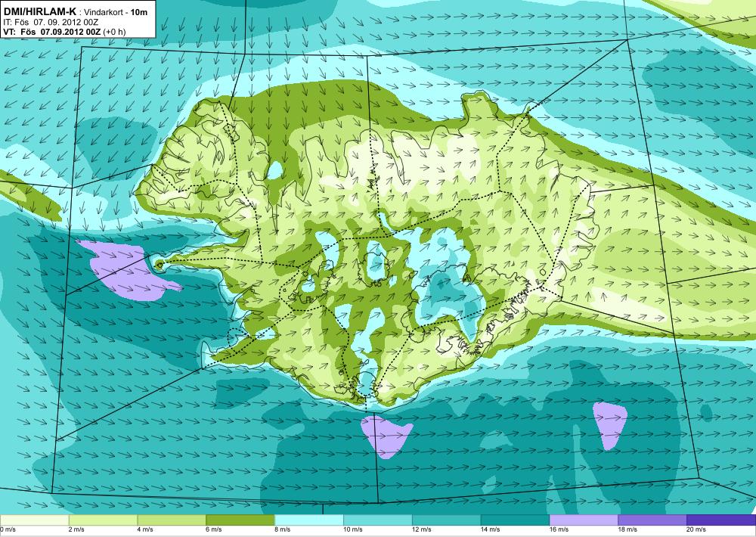The image size is (756, 537).
Task: Click the pale cyan 8–10 m/s legend swatch
Action: 309,520
